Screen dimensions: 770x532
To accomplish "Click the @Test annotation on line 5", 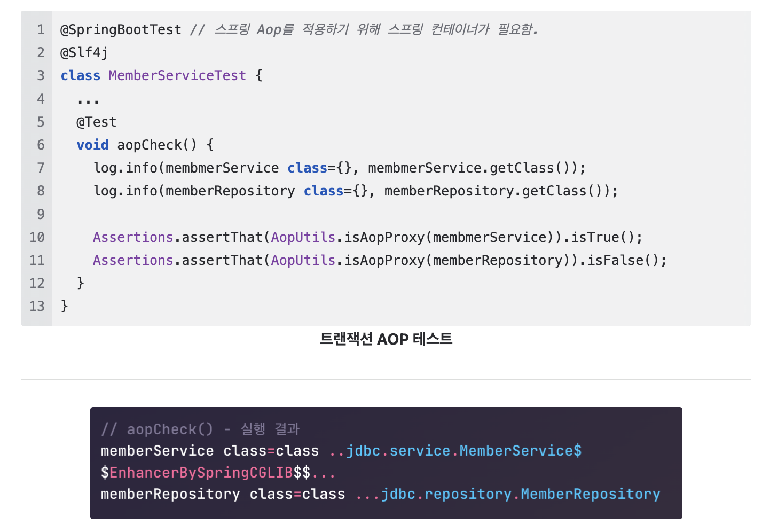I will [x=97, y=122].
